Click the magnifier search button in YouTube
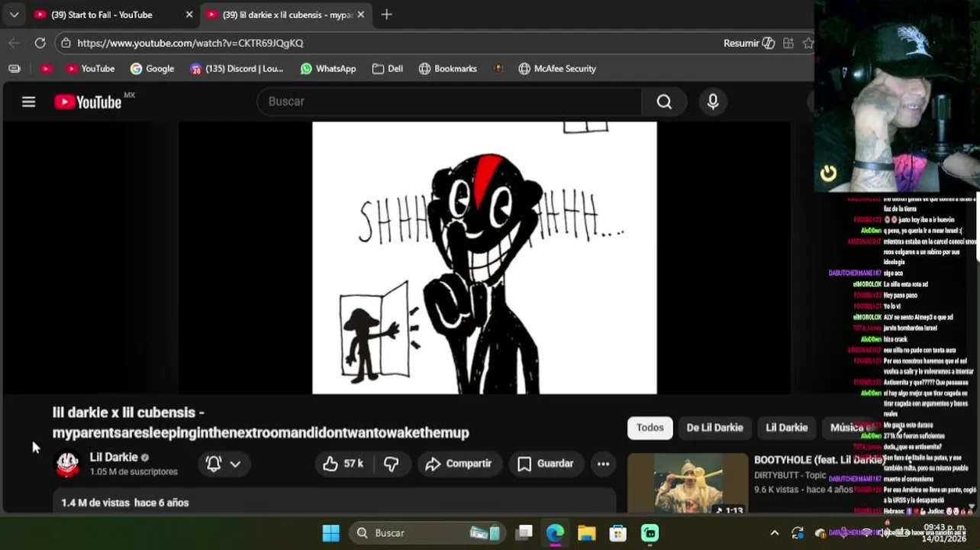980x550 pixels. pos(664,102)
